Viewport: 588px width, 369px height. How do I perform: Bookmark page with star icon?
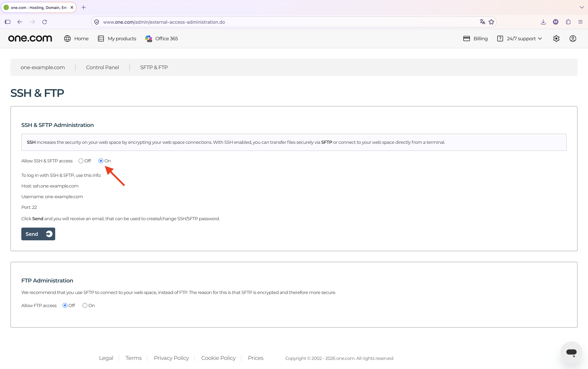point(491,22)
